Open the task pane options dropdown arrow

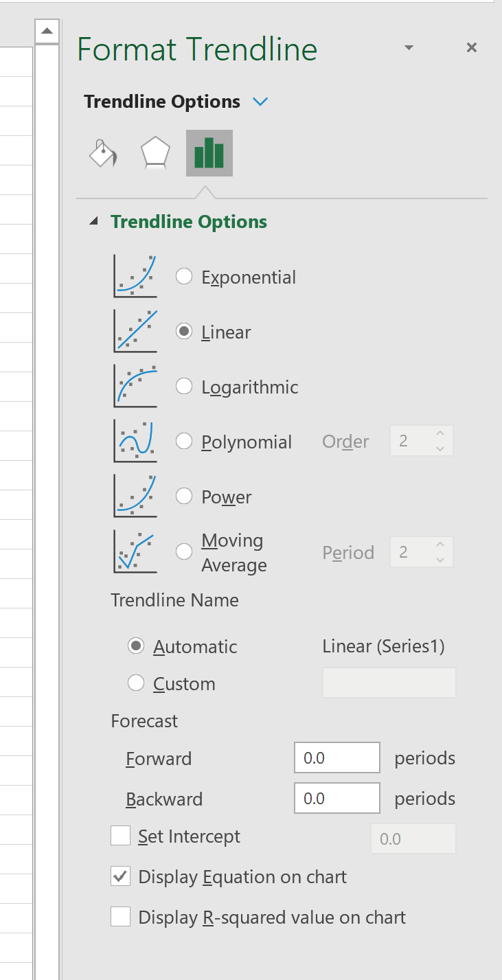point(409,47)
